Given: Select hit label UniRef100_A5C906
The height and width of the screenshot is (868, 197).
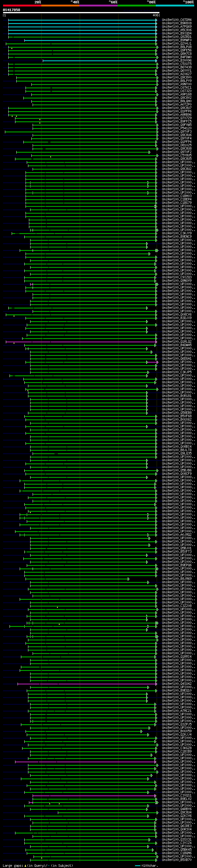Looking at the screenshot, I should (x=176, y=30).
